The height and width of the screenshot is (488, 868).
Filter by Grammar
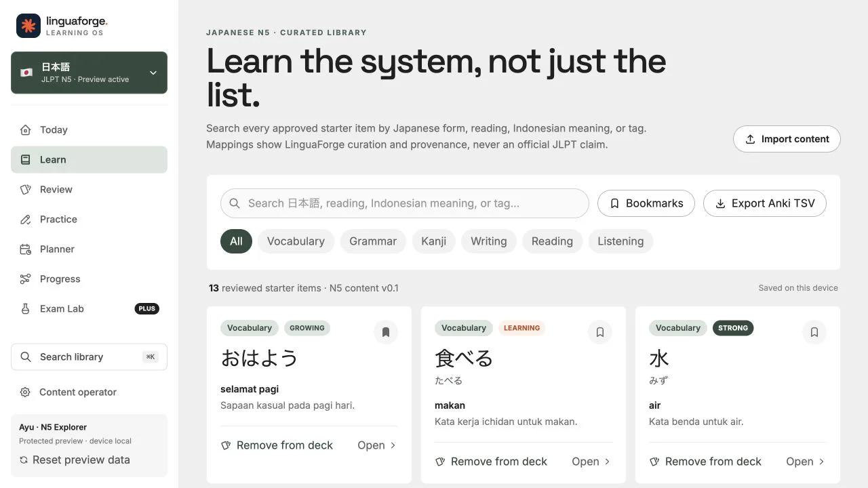click(x=373, y=241)
